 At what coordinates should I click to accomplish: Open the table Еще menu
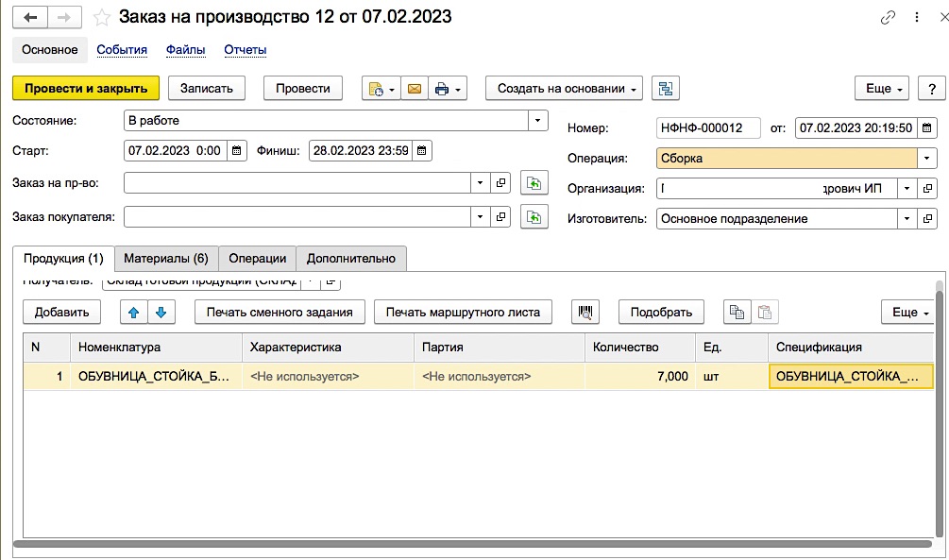907,313
